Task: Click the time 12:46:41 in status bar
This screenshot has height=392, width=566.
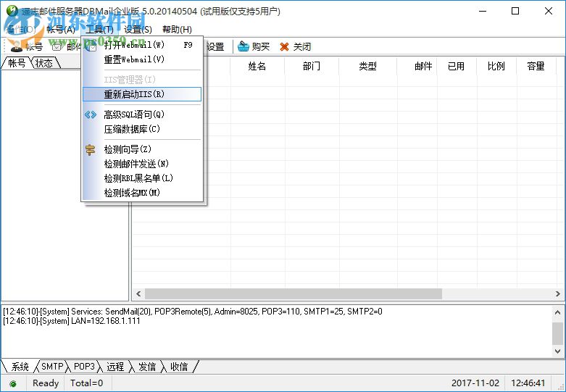Action: tap(528, 383)
